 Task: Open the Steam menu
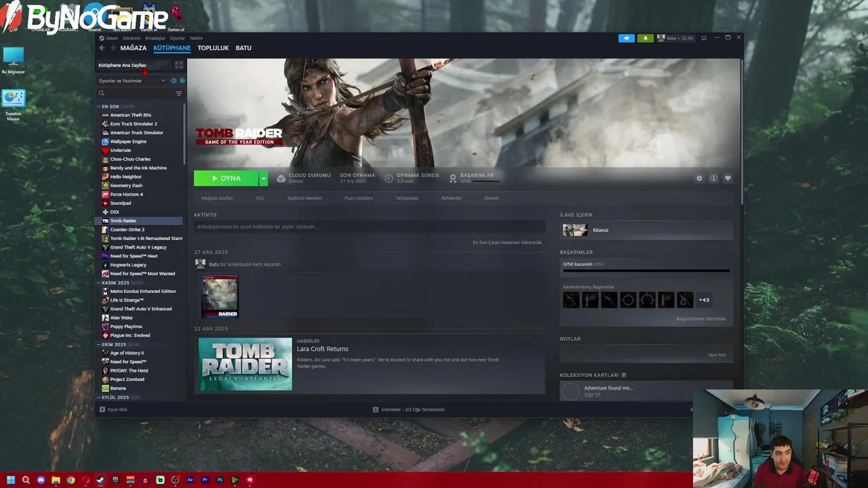click(112, 38)
